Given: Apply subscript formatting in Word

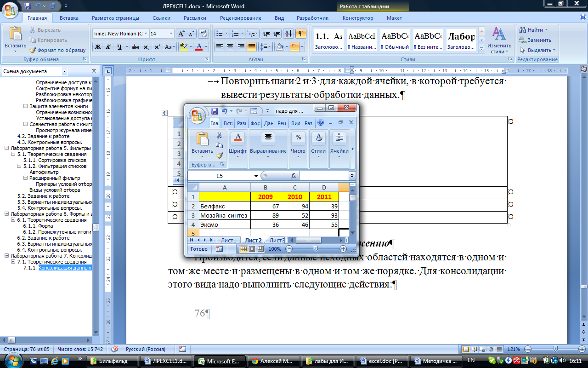Looking at the screenshot, I should click(x=146, y=47).
